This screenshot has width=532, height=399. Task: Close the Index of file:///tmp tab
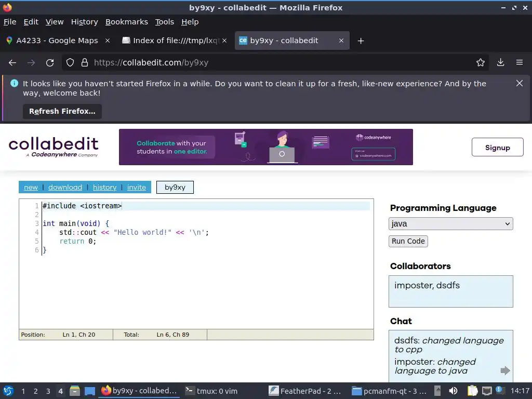224,41
